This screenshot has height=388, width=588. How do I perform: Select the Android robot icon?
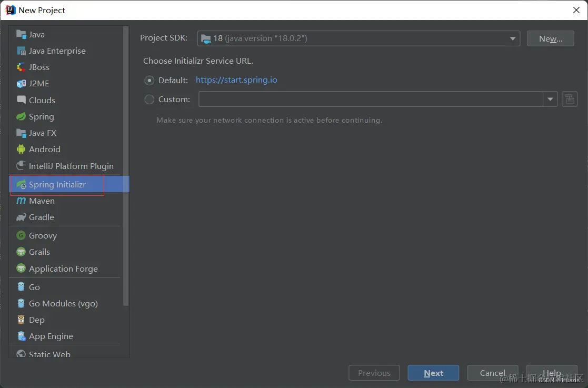click(x=21, y=149)
